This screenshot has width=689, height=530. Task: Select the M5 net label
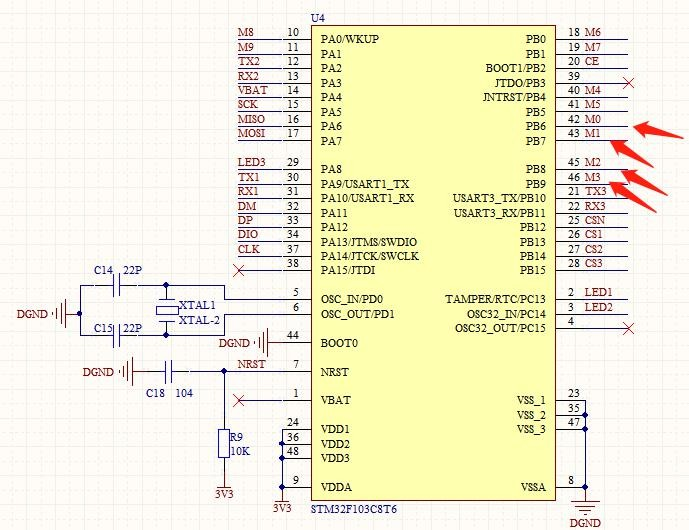point(593,105)
